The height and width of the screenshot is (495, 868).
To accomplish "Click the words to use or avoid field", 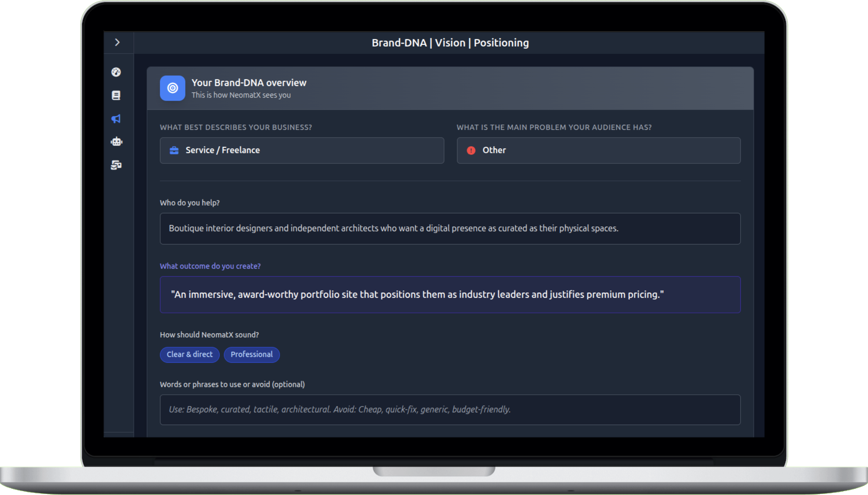I will (x=450, y=410).
